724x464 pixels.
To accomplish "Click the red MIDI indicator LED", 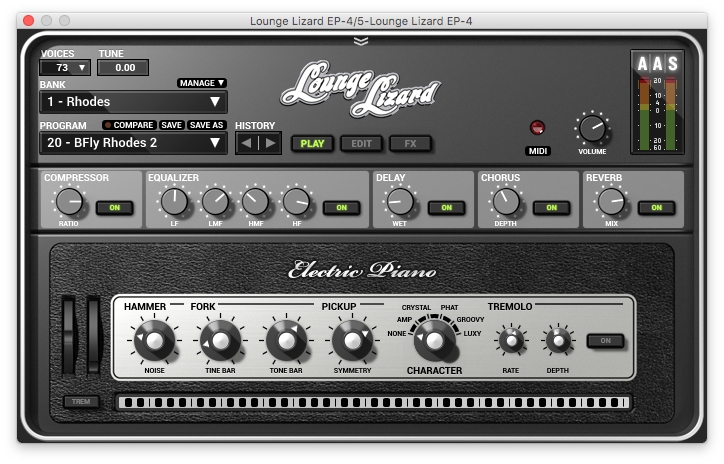I will pyautogui.click(x=537, y=127).
